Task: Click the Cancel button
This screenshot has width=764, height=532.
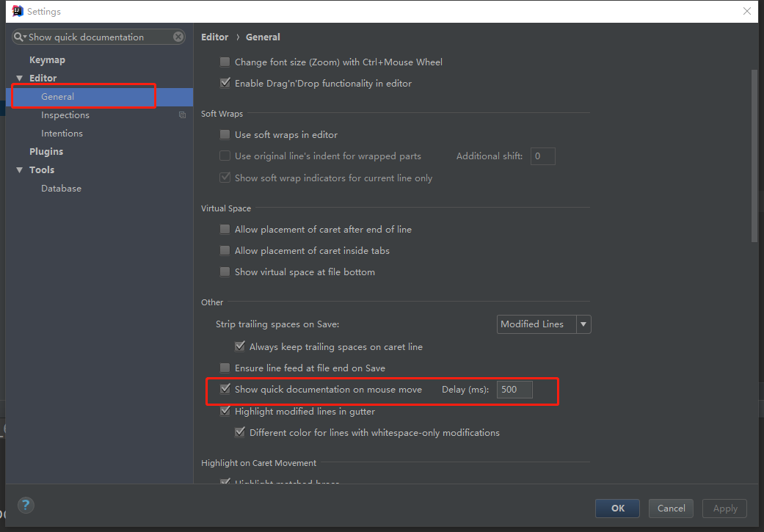Action: [671, 508]
